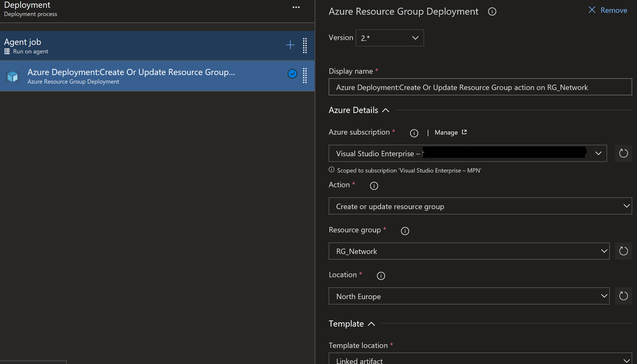The image size is (637, 364).
Task: Open the Action dropdown
Action: (480, 206)
